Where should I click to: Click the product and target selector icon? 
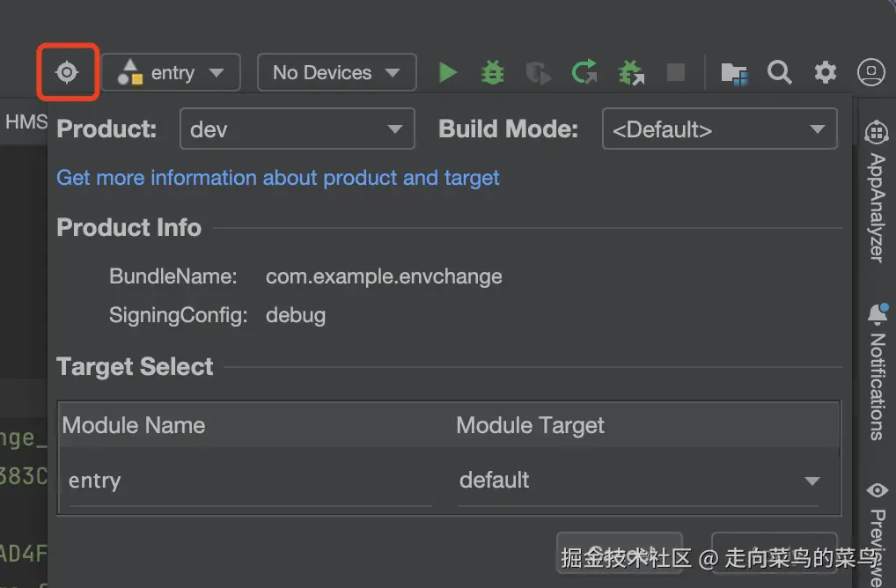click(x=67, y=72)
